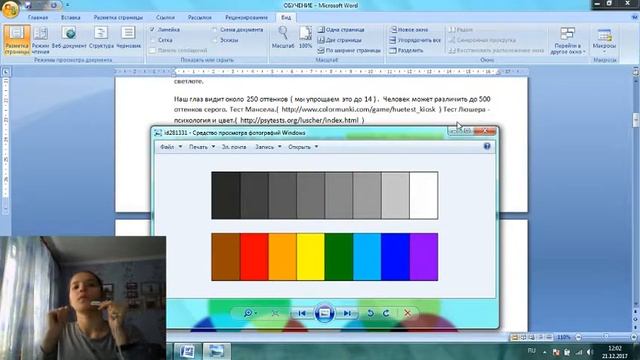Switch to Режим чтения view
640x360 pixels.
pos(40,40)
